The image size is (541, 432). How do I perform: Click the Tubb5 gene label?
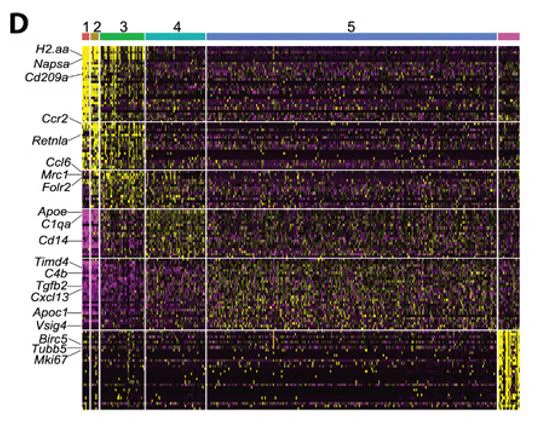(49, 349)
